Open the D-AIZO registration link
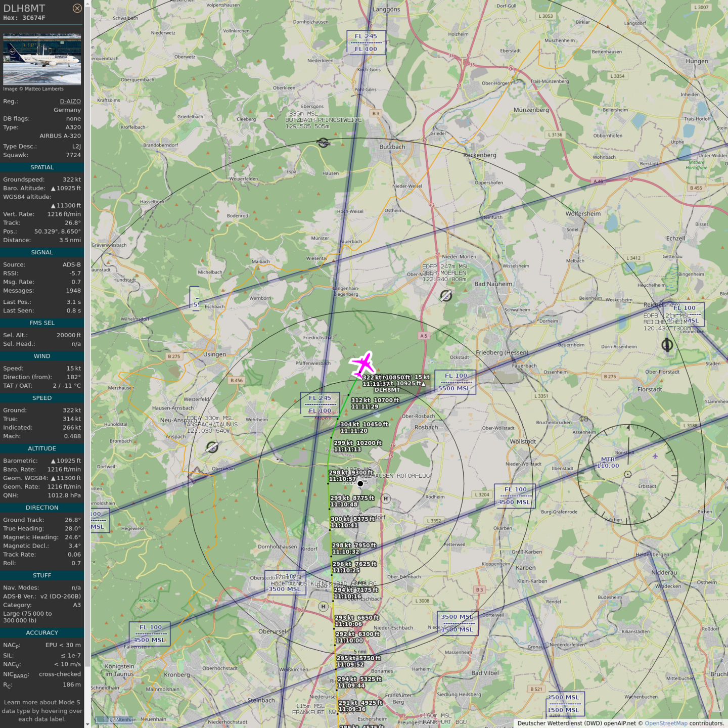Screen dimensions: 728x728 (70, 101)
